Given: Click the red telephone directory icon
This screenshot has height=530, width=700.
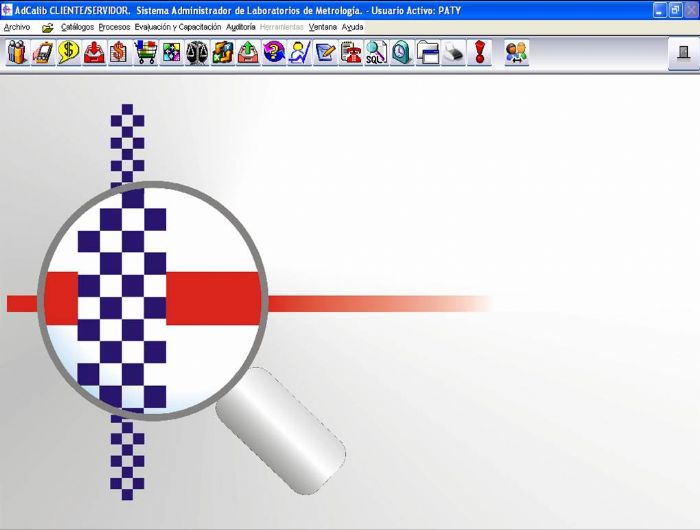Looking at the screenshot, I should point(350,52).
